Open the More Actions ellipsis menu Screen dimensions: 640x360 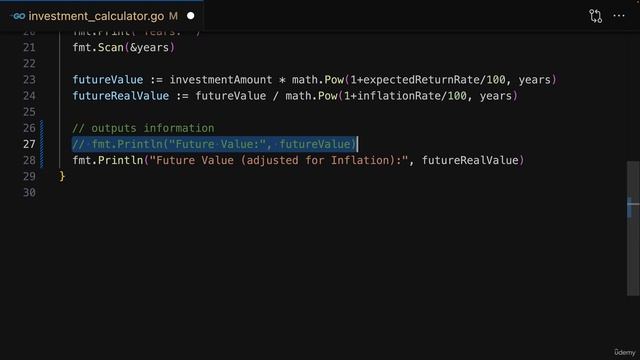(x=619, y=16)
